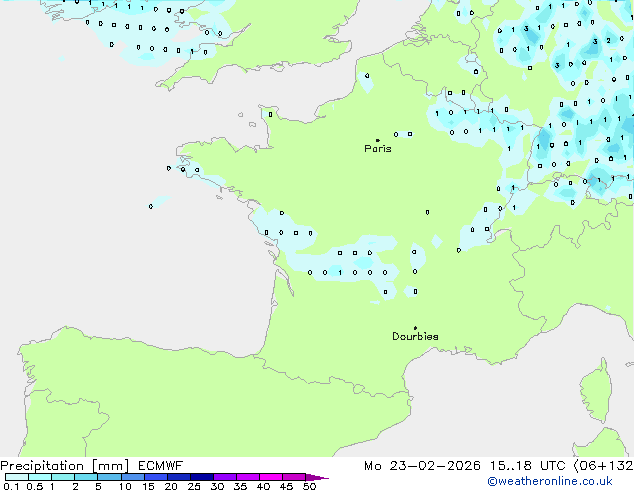
Task: Click the date '23-02-2026' text
Action: (x=435, y=466)
